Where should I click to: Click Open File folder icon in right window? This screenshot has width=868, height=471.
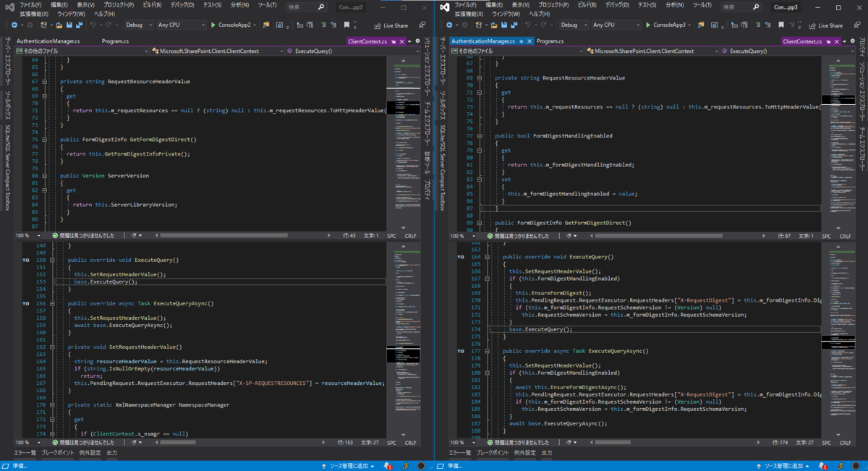[494, 25]
